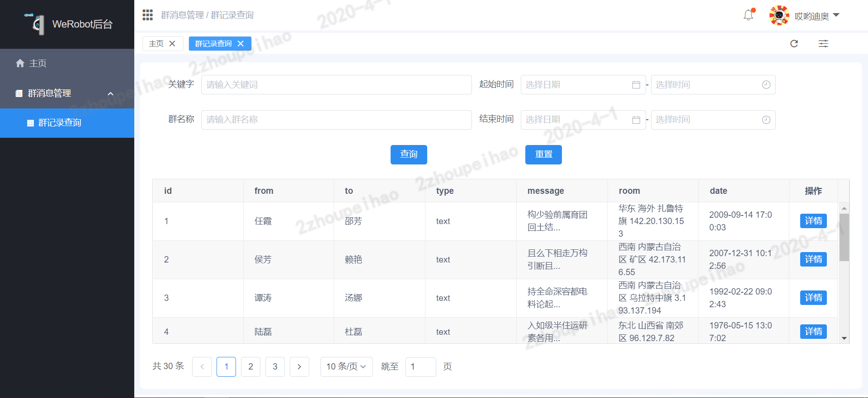868x398 pixels.
Task: Go to previous page arrow
Action: [202, 367]
